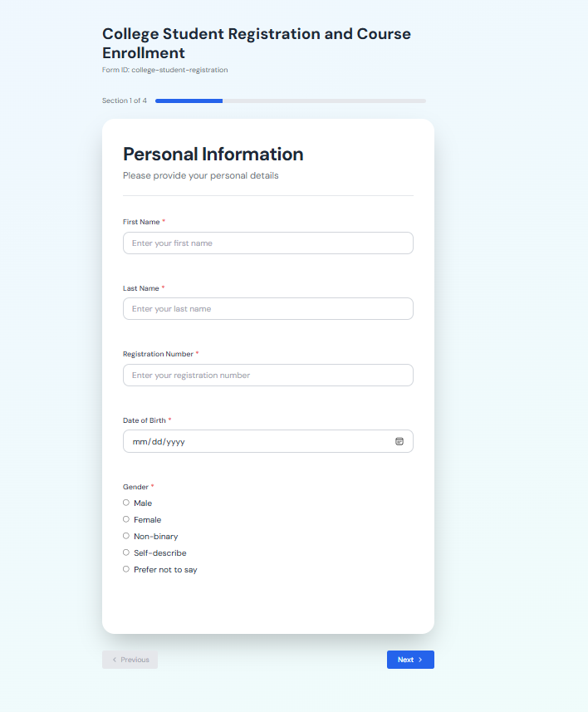Click the form title heading
The image size is (588, 712).
pyautogui.click(x=256, y=43)
